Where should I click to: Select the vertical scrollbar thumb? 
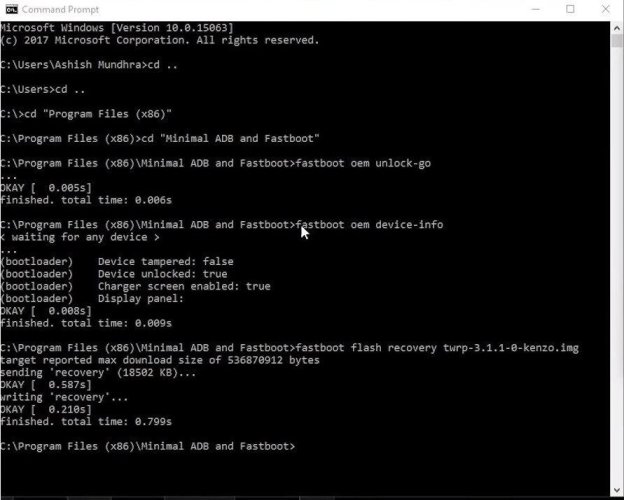617,41
